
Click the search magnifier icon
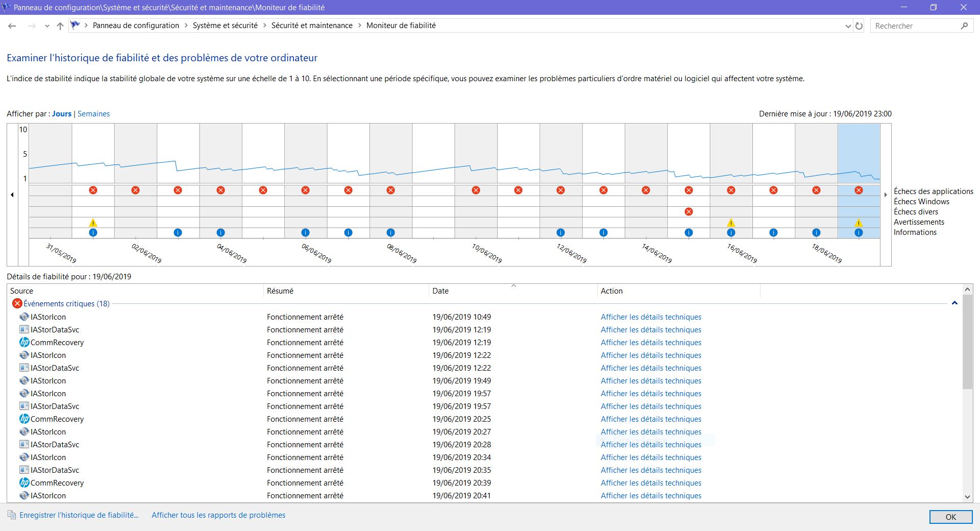[x=964, y=26]
